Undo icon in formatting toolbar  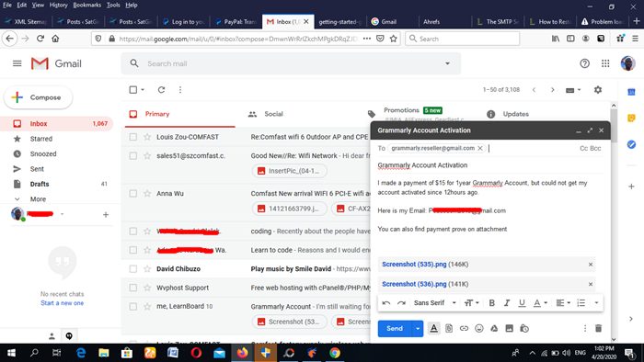(x=386, y=303)
